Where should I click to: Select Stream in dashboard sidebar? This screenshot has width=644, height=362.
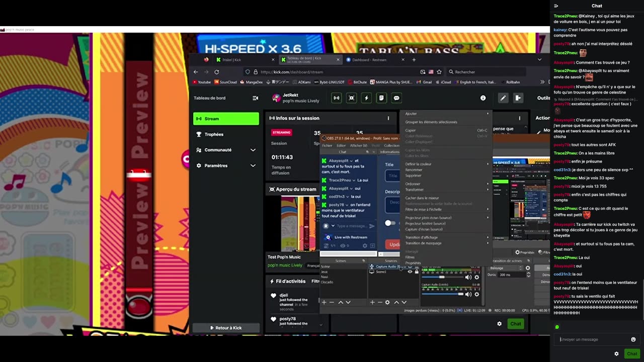tap(226, 119)
